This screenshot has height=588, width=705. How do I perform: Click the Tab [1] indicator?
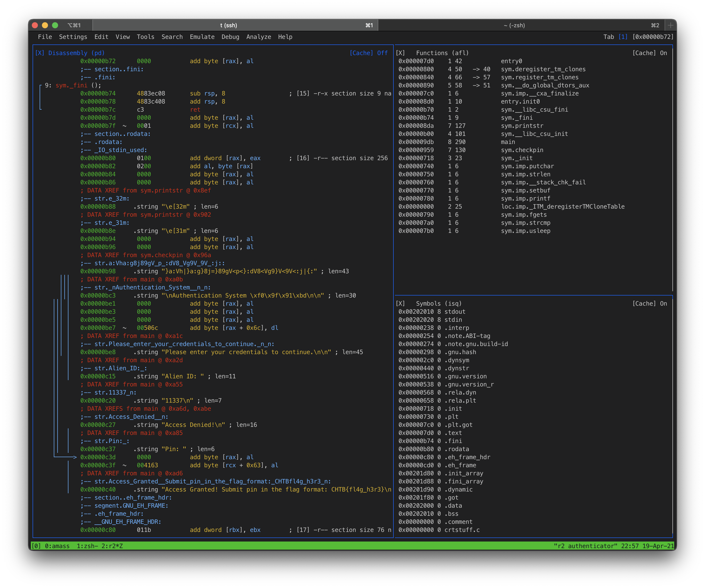615,37
